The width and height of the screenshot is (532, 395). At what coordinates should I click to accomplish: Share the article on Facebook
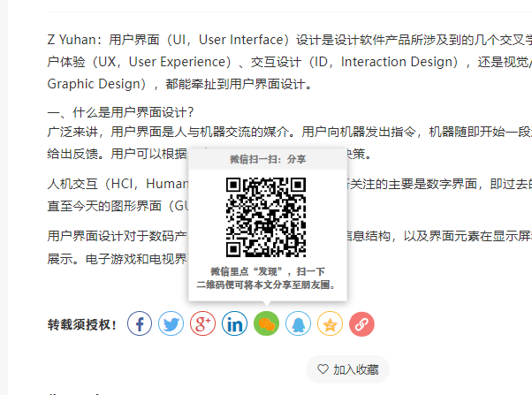(x=140, y=323)
